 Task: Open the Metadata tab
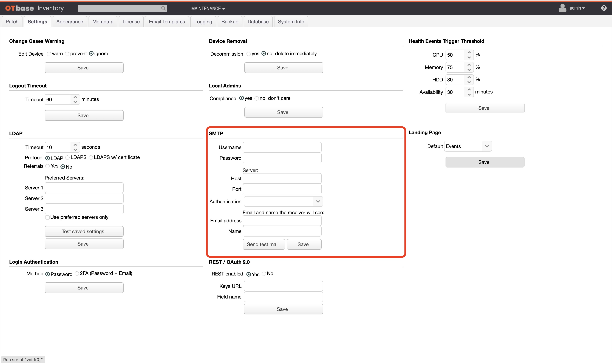[x=103, y=22]
